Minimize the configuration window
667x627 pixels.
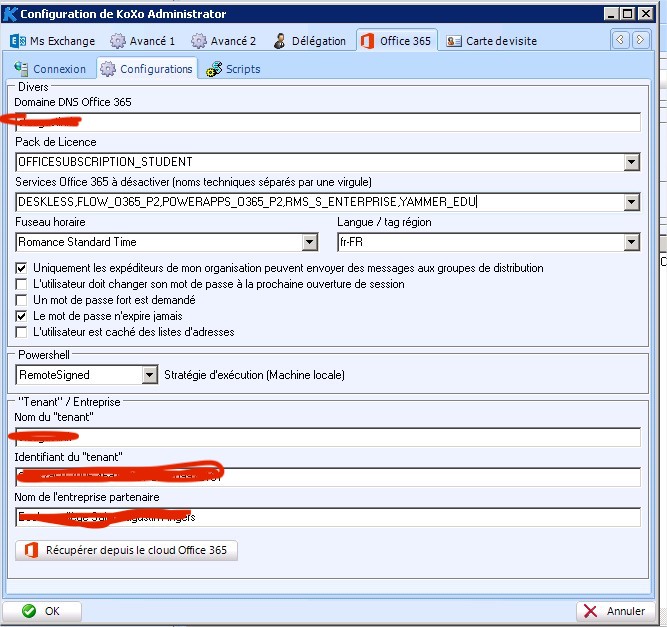[611, 14]
